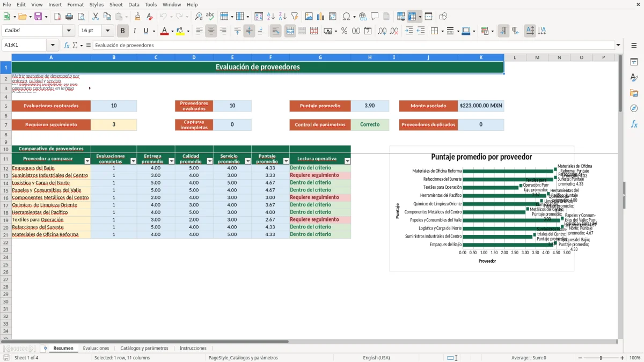Image resolution: width=644 pixels, height=362 pixels.
Task: Sort ascending A to Z
Action: pyautogui.click(x=271, y=17)
